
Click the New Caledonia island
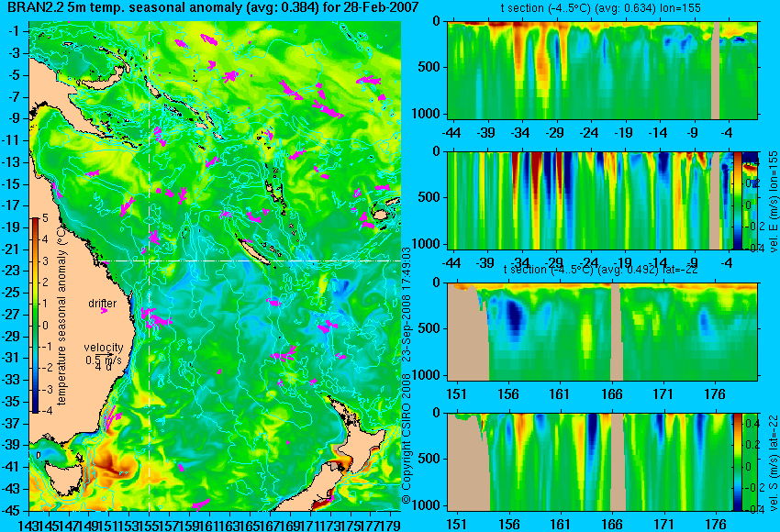[x=256, y=249]
